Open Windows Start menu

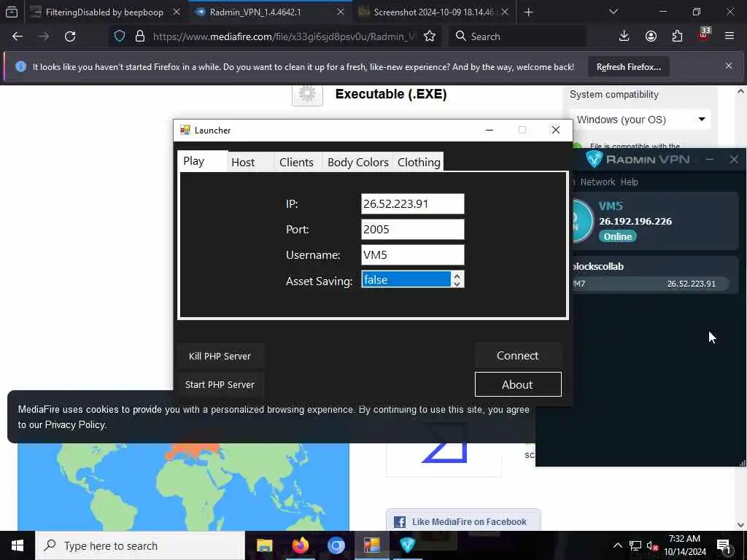click(x=18, y=545)
